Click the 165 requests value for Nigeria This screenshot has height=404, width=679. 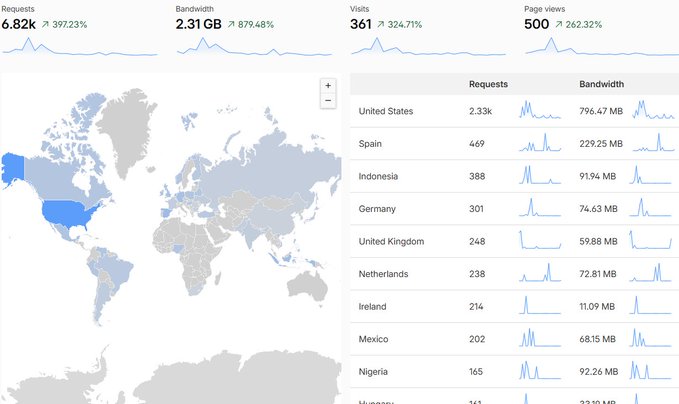(476, 372)
